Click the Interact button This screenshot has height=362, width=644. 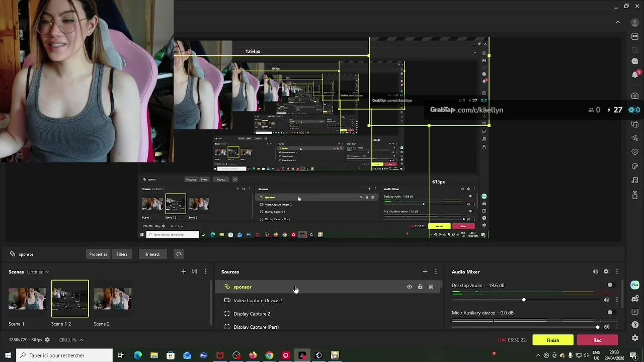point(152,254)
